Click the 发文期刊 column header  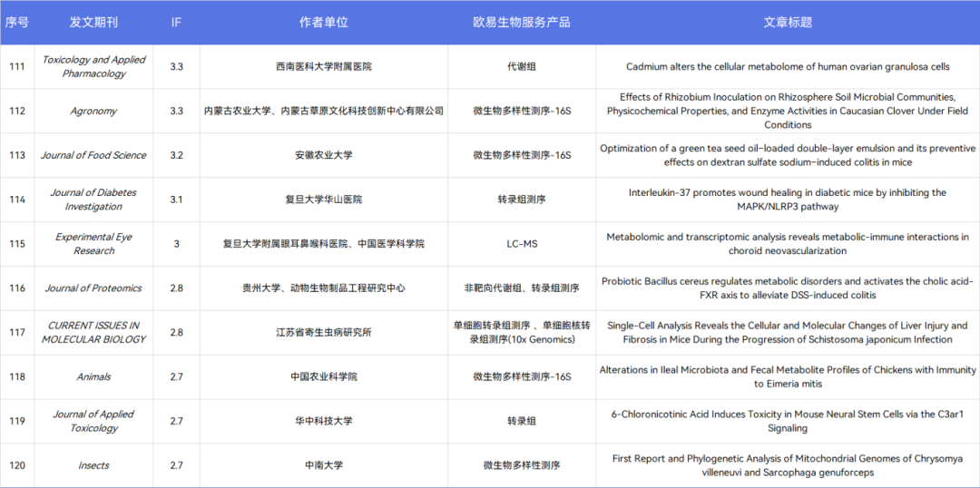(93, 22)
